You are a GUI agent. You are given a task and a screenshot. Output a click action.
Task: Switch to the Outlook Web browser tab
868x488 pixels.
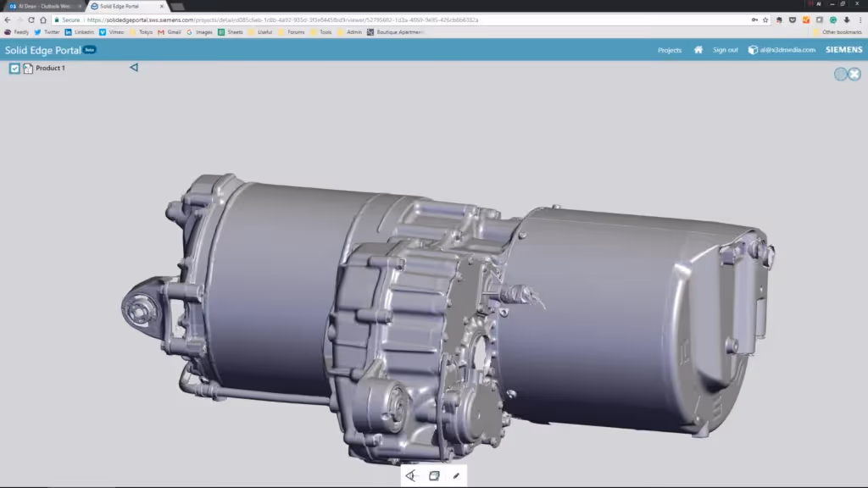43,6
